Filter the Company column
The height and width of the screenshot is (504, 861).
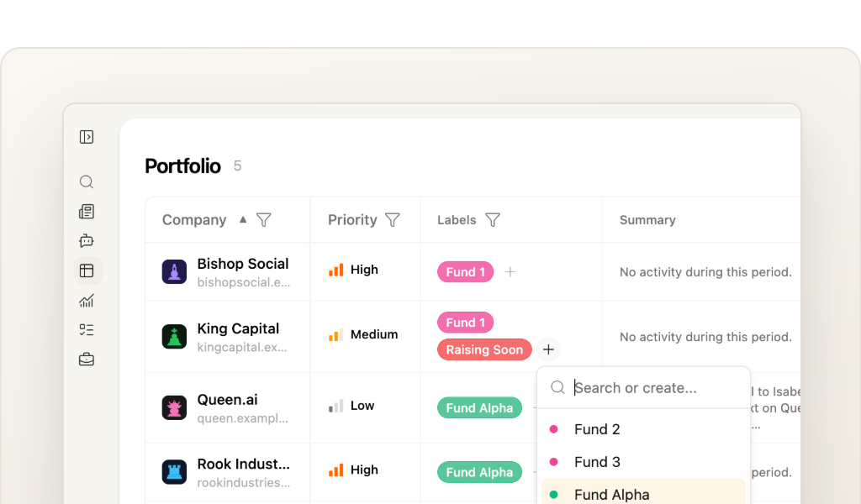click(x=264, y=220)
